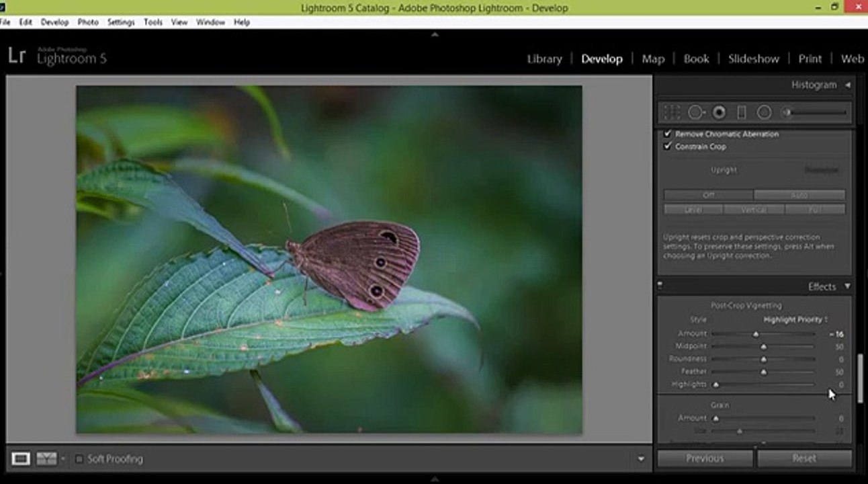The image size is (868, 484).
Task: Open the View menu
Action: pos(179,22)
